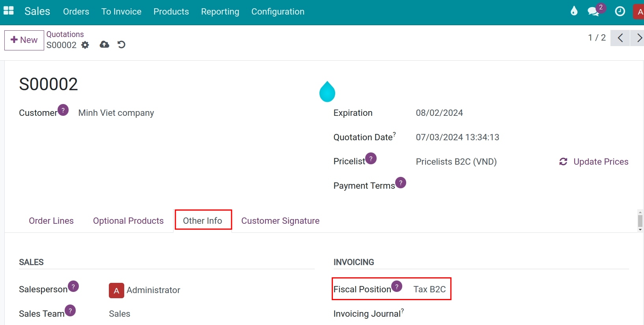Open the To Invoice menu
This screenshot has width=644, height=325.
[121, 12]
